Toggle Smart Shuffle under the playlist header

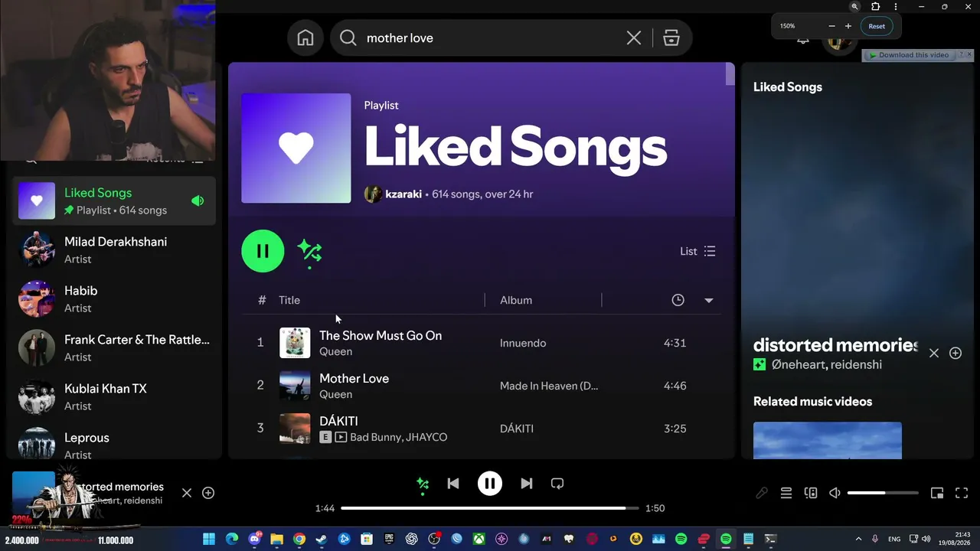coord(309,251)
